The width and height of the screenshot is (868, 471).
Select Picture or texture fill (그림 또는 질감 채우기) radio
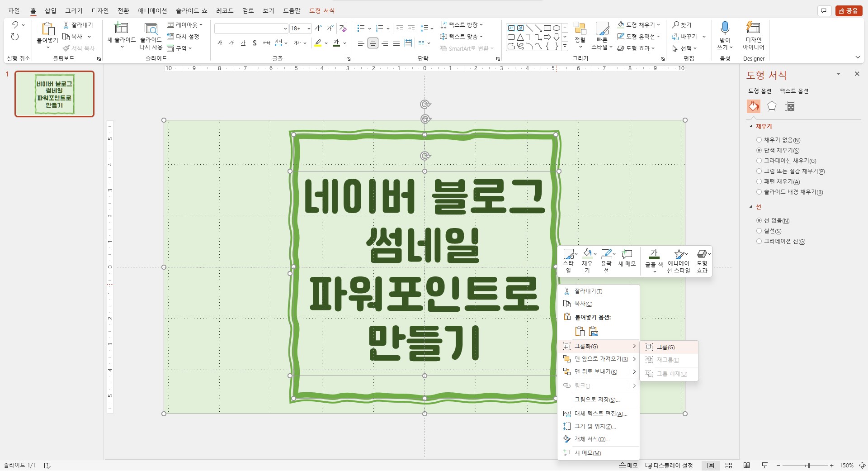click(759, 171)
